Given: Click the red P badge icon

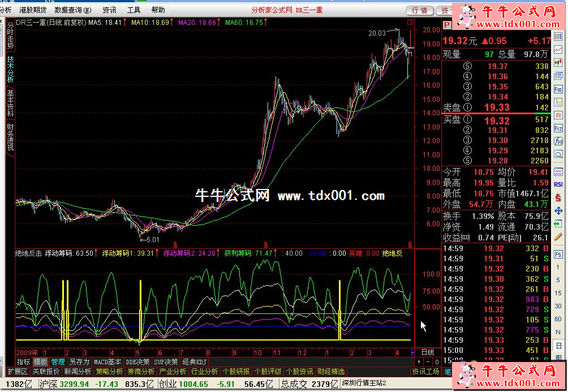Looking at the screenshot, I should coord(446,25).
